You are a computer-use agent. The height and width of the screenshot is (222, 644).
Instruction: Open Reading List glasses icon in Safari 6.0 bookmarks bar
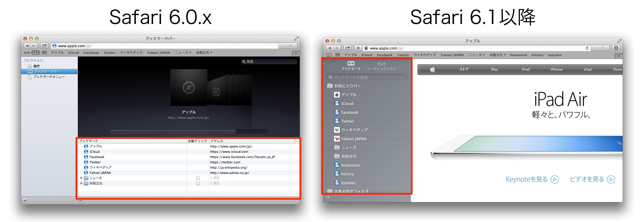click(27, 53)
